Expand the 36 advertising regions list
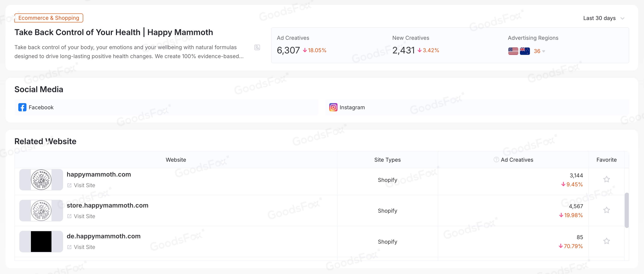644x274 pixels. 539,51
